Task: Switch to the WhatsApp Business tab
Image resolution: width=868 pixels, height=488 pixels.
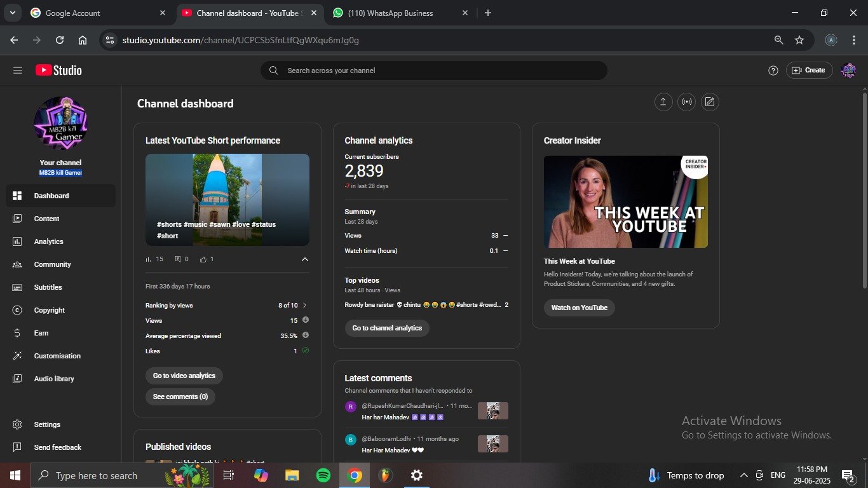Action: (400, 13)
